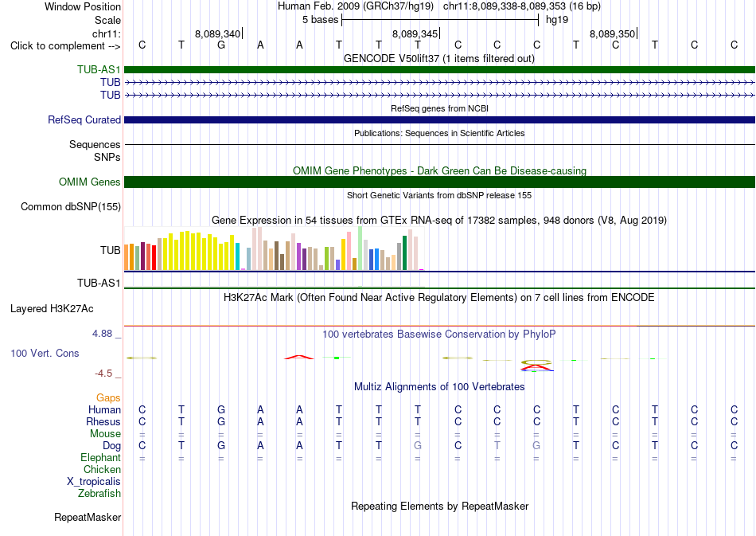Click the 'Common dbSNP(155)' track label

pos(71,206)
